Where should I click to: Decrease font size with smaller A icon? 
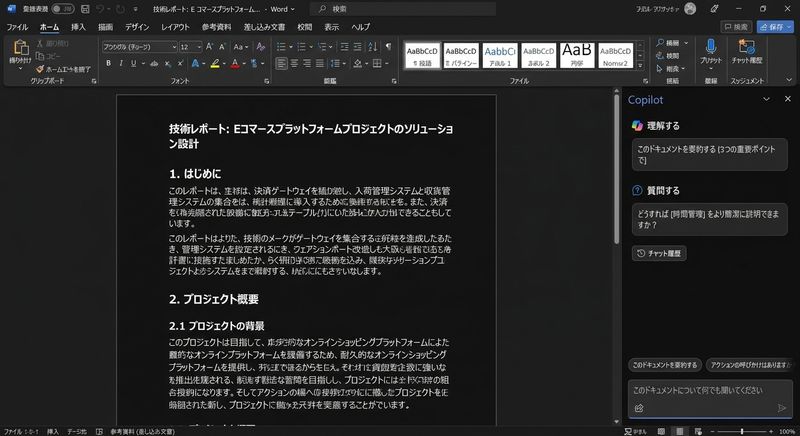click(x=222, y=47)
